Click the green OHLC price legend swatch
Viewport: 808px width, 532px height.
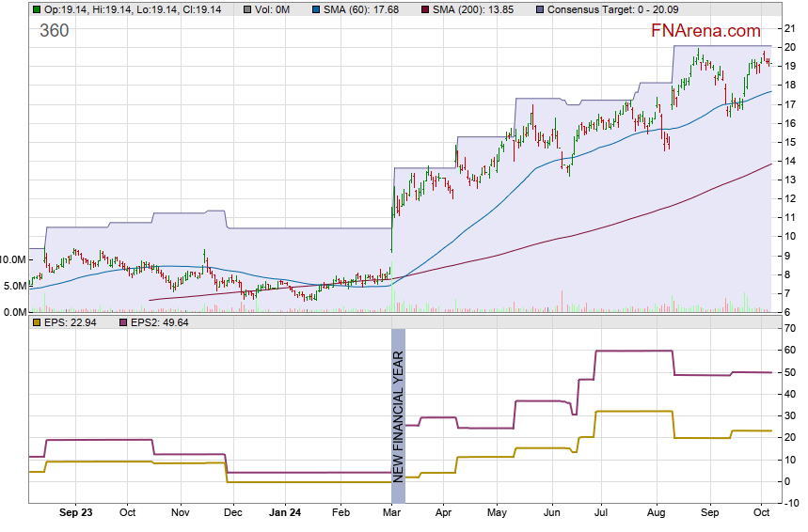36,9
